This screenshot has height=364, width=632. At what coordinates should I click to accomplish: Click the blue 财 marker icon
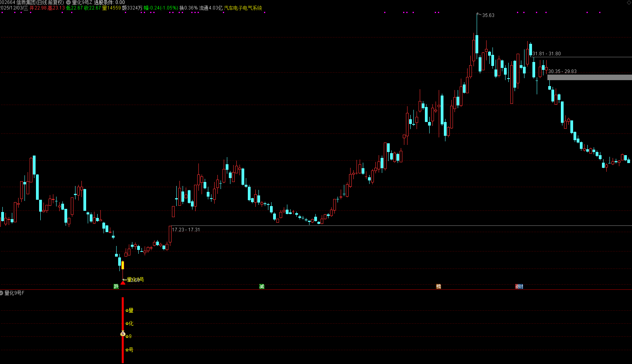tap(521, 286)
